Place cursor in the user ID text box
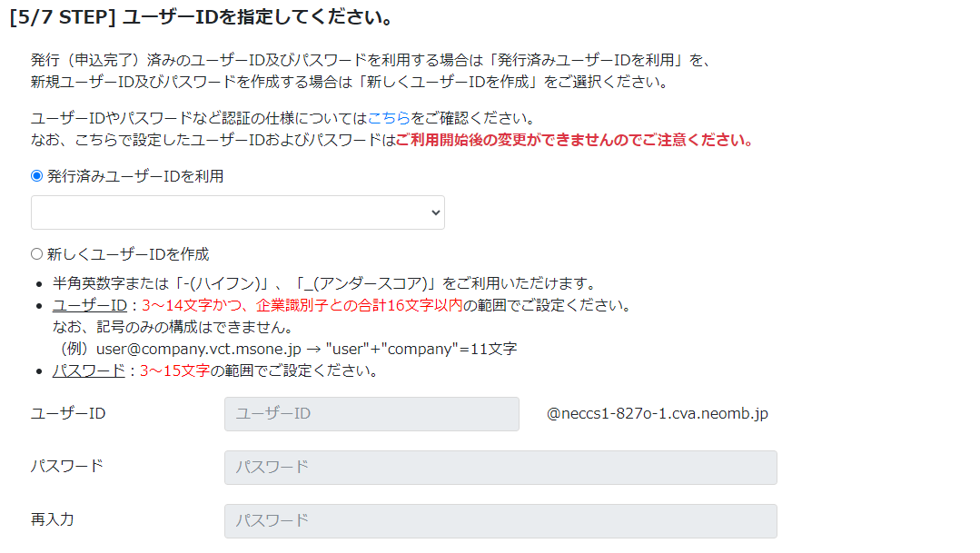The image size is (980, 553). tap(371, 413)
